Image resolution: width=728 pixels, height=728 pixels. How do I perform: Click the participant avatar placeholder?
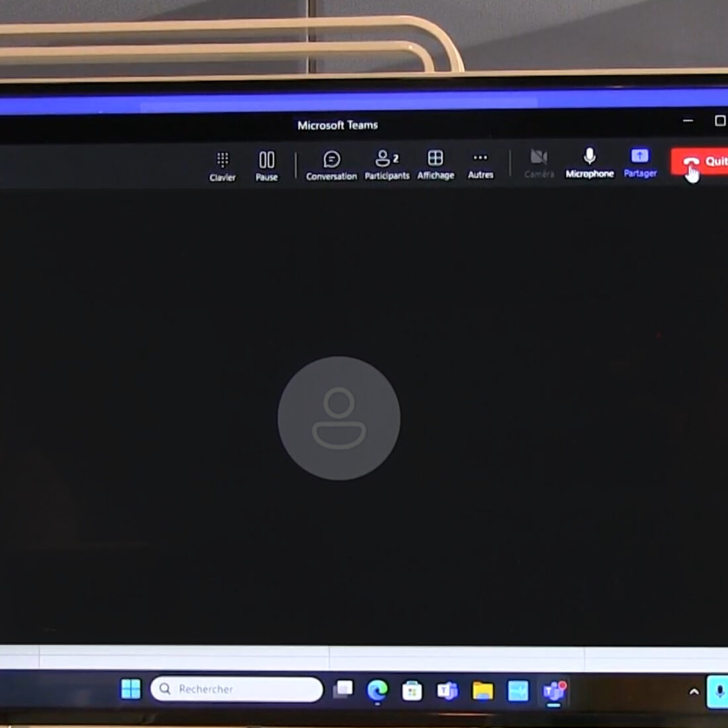tap(339, 418)
